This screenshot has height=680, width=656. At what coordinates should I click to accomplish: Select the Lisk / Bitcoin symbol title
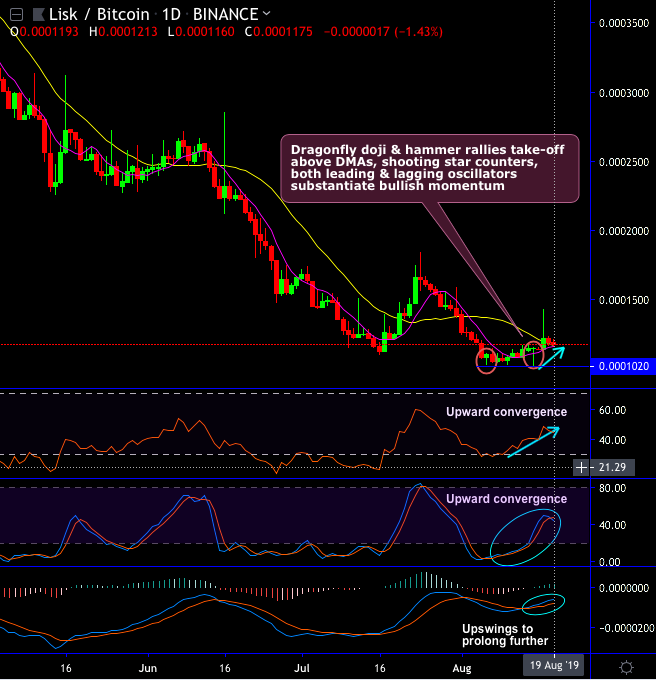click(x=99, y=15)
